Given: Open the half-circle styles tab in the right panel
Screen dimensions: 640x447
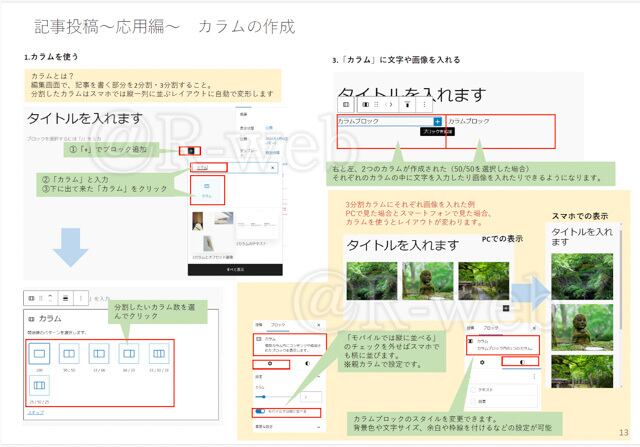Looking at the screenshot, I should [522, 362].
